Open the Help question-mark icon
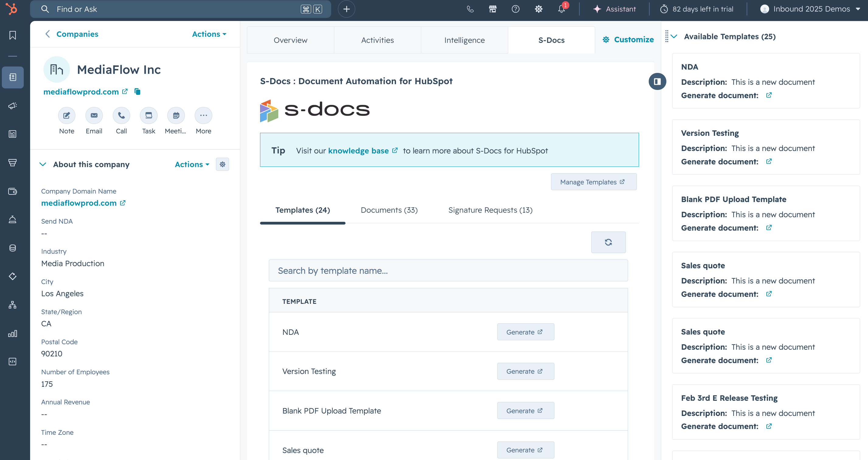This screenshot has height=460, width=868. click(x=516, y=9)
